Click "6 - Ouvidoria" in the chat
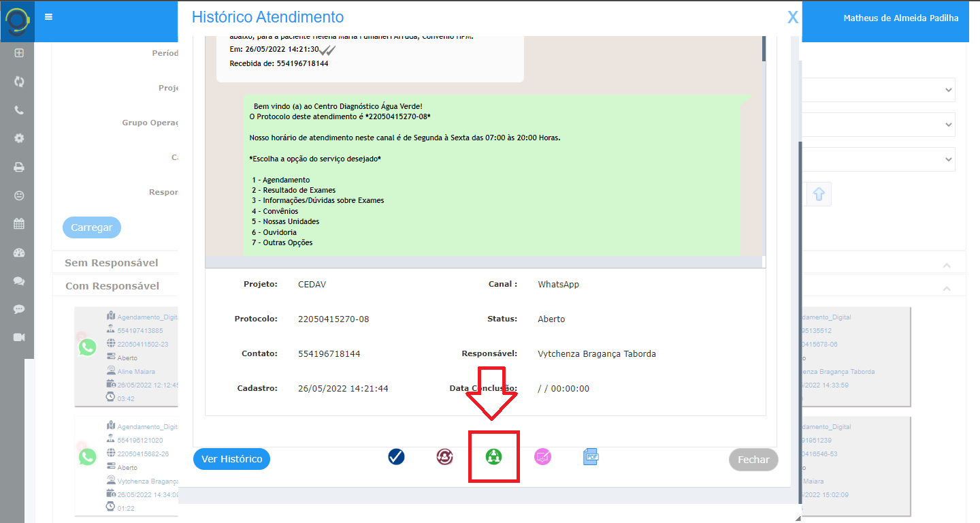The image size is (980, 523). tap(274, 232)
